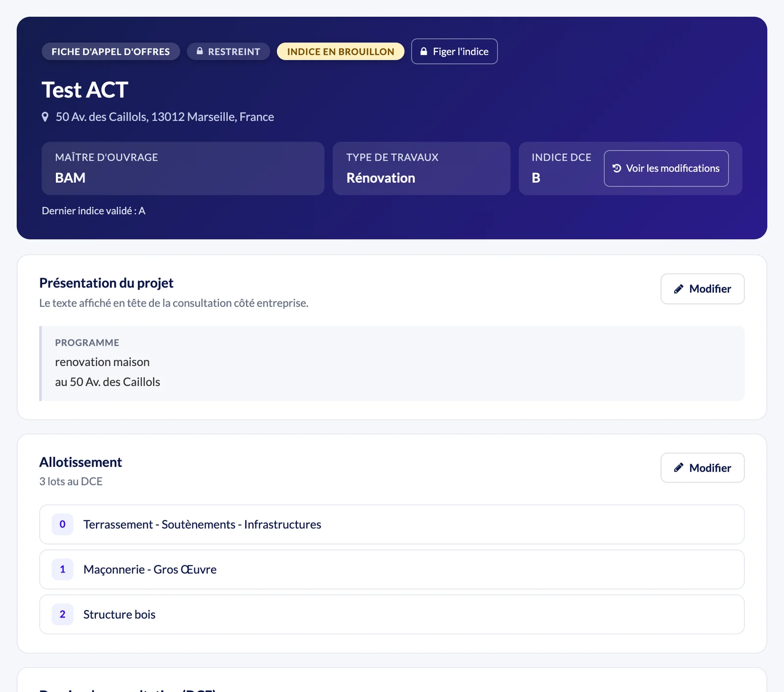Click the Figer l'indice button
Image resolution: width=784 pixels, height=692 pixels.
[454, 51]
